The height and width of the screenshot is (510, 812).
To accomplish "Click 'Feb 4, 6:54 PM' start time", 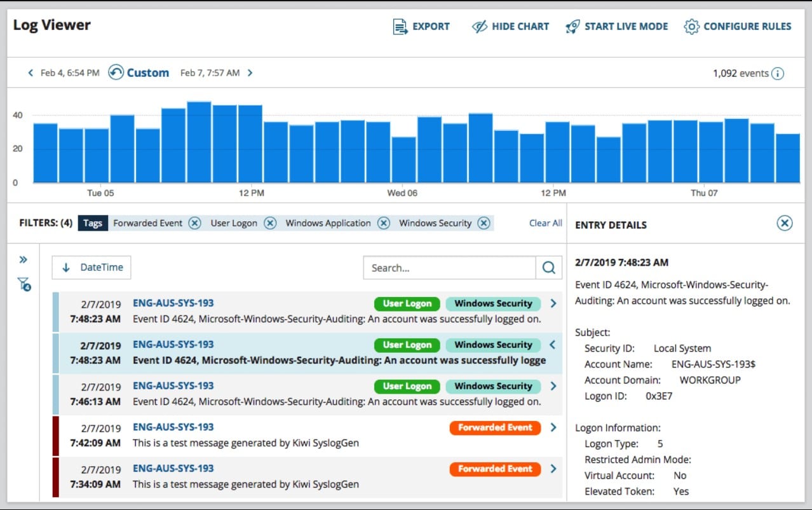I will (70, 73).
